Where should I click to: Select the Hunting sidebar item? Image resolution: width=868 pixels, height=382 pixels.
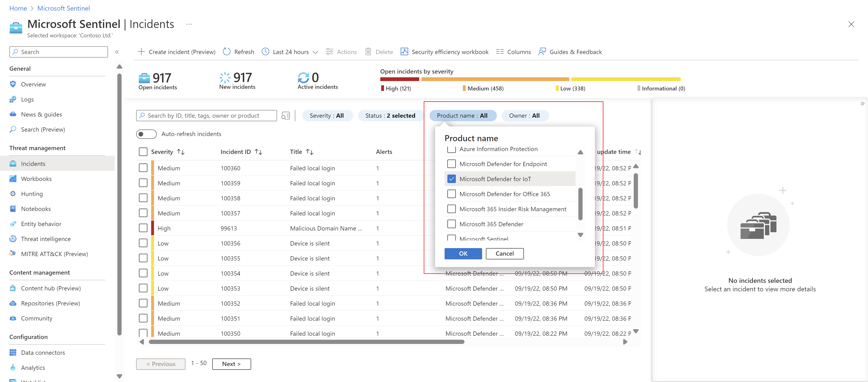32,194
